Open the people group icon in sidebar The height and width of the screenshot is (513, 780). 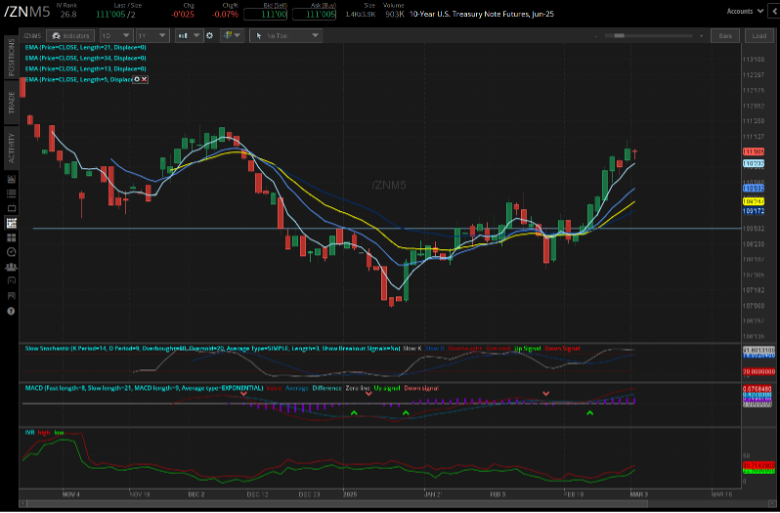[11, 267]
